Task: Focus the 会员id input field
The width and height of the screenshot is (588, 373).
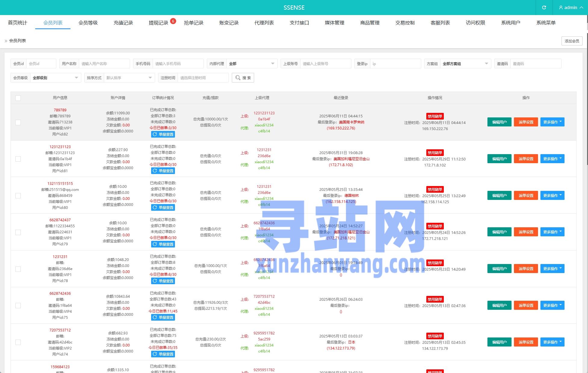Action: 41,64
